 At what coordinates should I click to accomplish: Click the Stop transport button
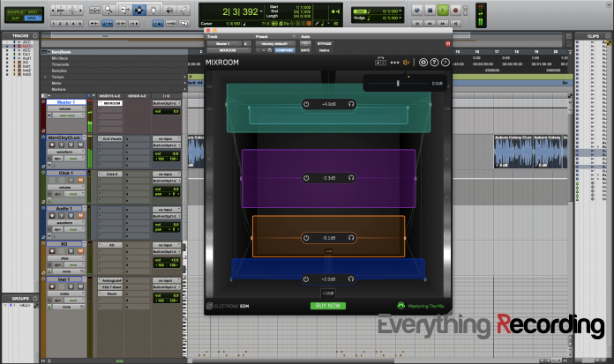(x=430, y=11)
